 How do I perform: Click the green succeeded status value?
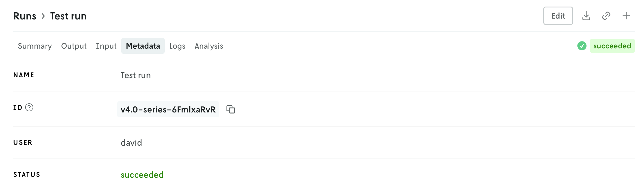click(142, 175)
